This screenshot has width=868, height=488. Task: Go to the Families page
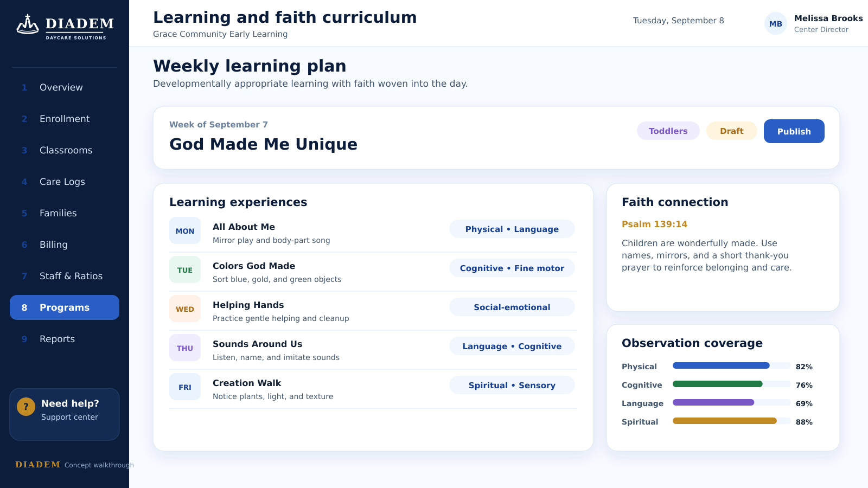(x=65, y=213)
